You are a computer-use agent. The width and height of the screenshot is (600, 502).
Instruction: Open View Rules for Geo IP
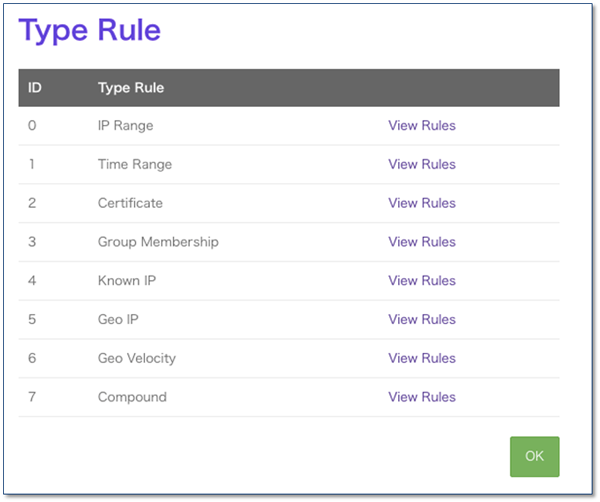coord(422,319)
